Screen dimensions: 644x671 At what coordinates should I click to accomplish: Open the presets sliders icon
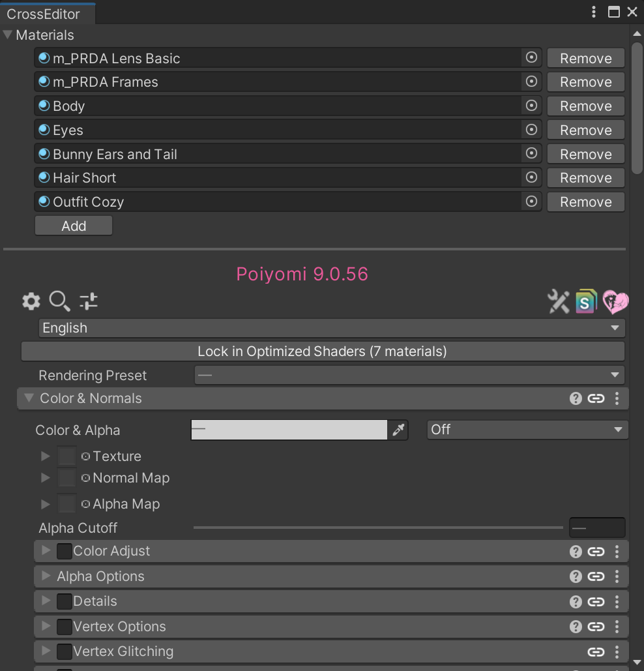[x=89, y=301]
